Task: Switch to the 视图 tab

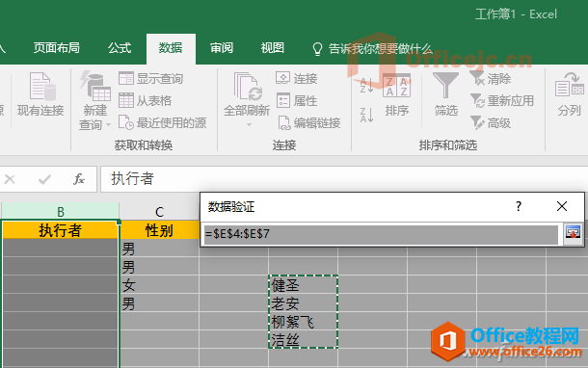Action: coord(272,48)
